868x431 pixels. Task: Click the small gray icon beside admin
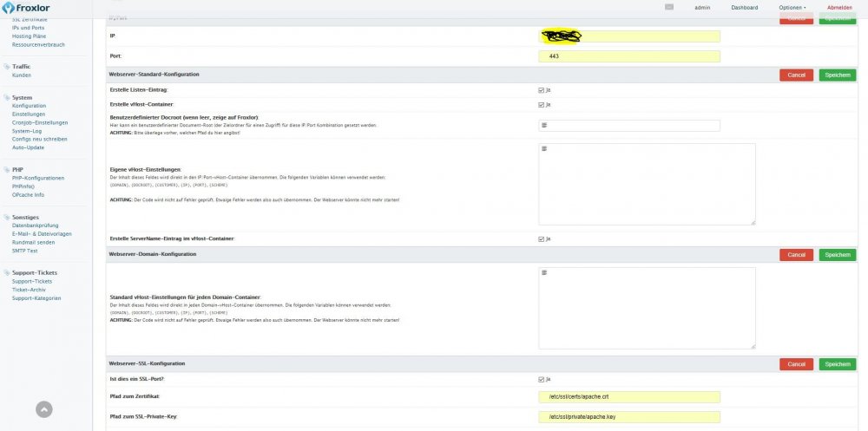668,7
